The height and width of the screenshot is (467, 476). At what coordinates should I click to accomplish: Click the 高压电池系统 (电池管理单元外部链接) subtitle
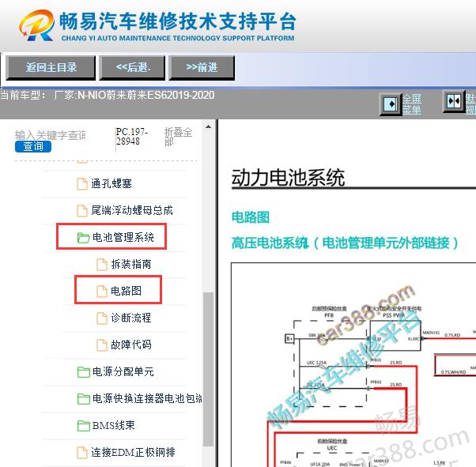click(x=346, y=243)
